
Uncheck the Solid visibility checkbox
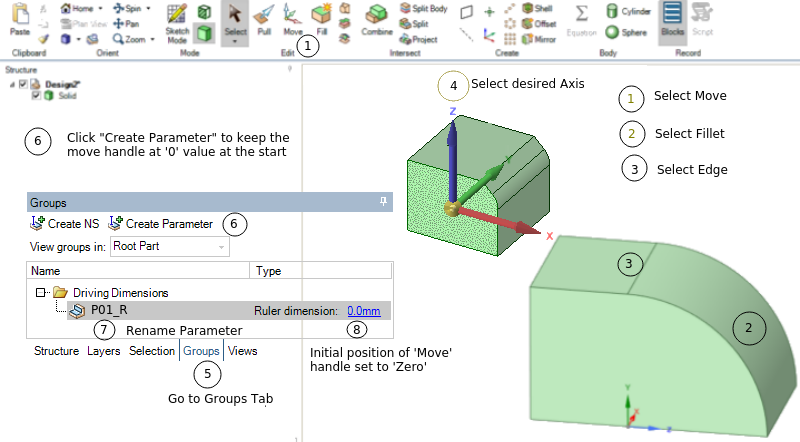click(x=37, y=96)
